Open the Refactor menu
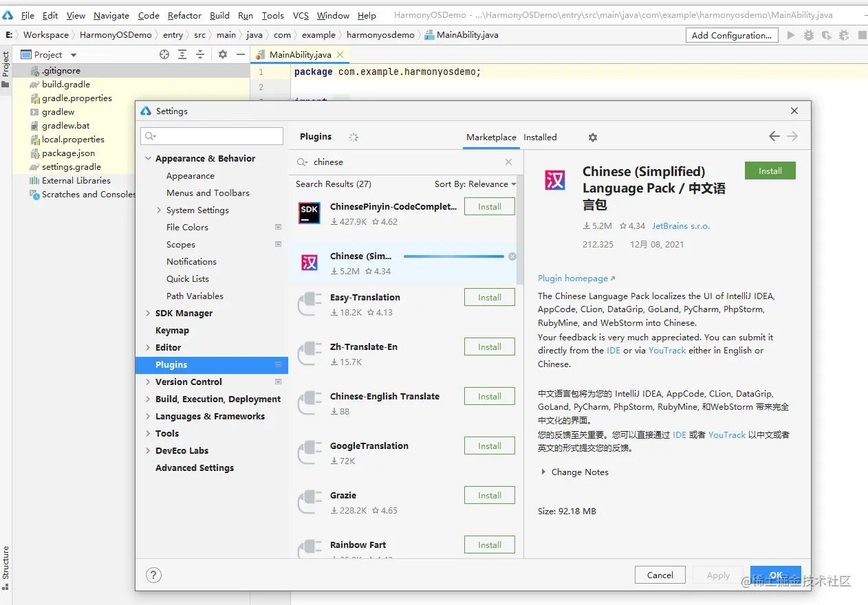868x605 pixels. (184, 15)
